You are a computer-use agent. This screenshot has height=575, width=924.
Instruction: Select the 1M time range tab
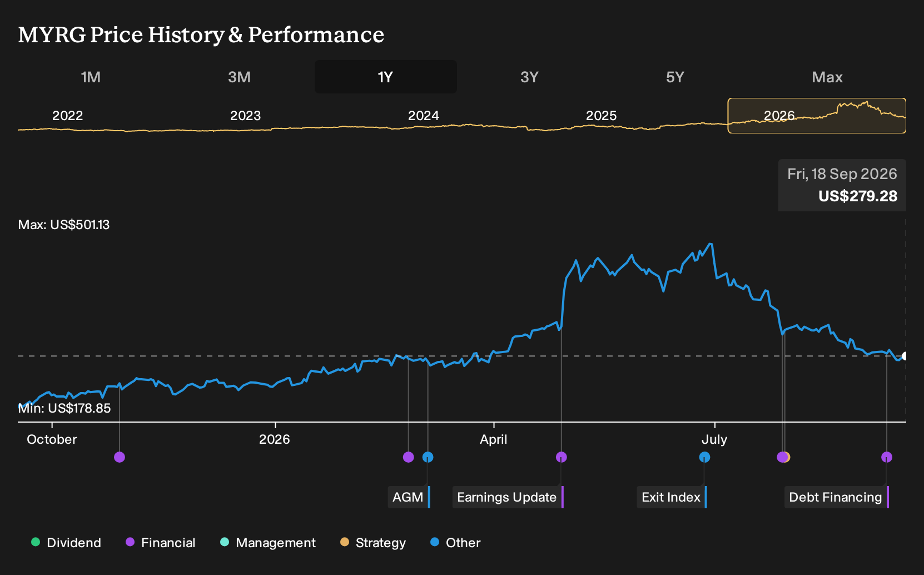pos(91,77)
